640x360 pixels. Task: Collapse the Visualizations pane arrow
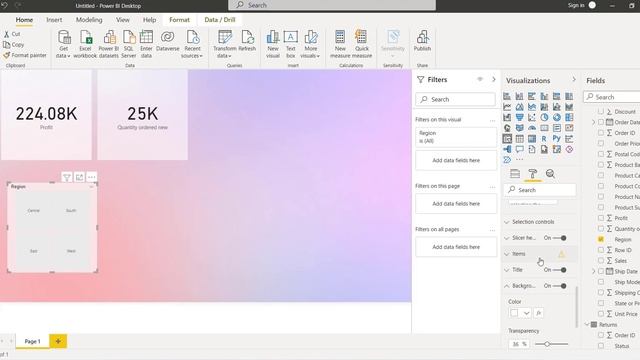pyautogui.click(x=573, y=80)
